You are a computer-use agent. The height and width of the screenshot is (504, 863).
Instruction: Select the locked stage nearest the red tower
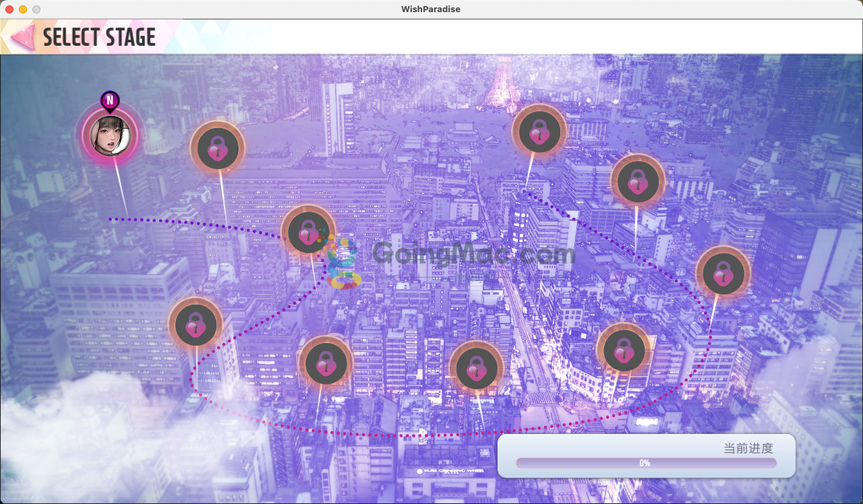539,131
